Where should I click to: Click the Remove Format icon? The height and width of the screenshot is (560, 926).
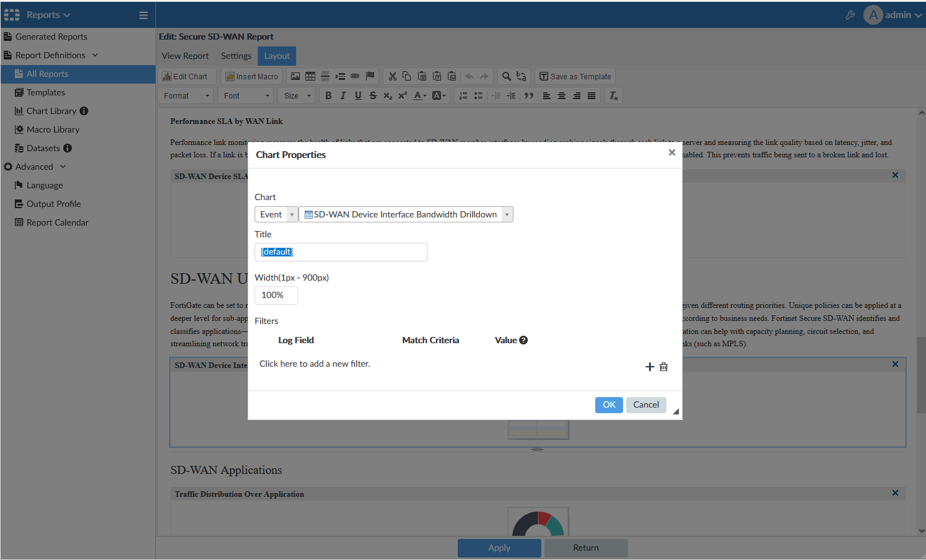click(x=614, y=95)
